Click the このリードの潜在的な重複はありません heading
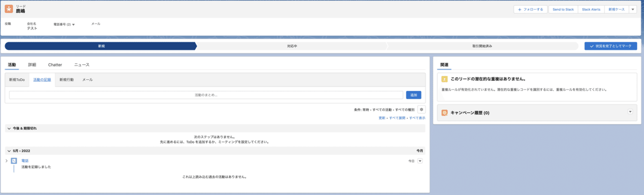This screenshot has width=644, height=195. 488,79
